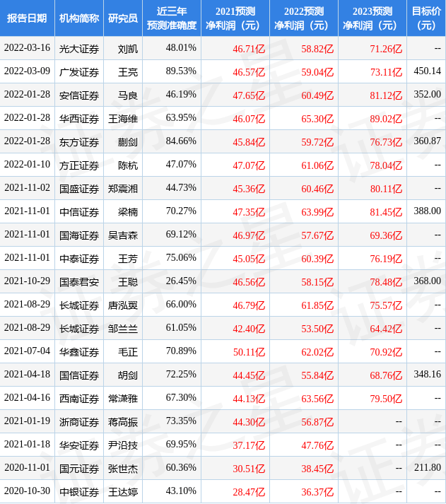The image size is (446, 504).
Task: Click the 2021预测净利润 column header
Action: [235, 18]
